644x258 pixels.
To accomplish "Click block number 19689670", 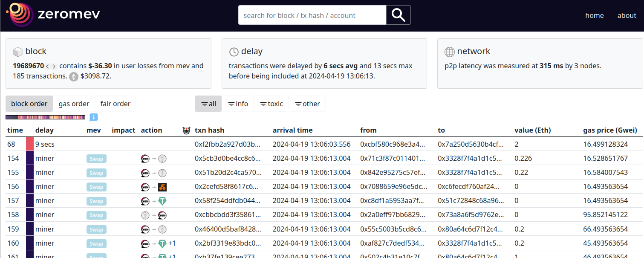I will 29,66.
